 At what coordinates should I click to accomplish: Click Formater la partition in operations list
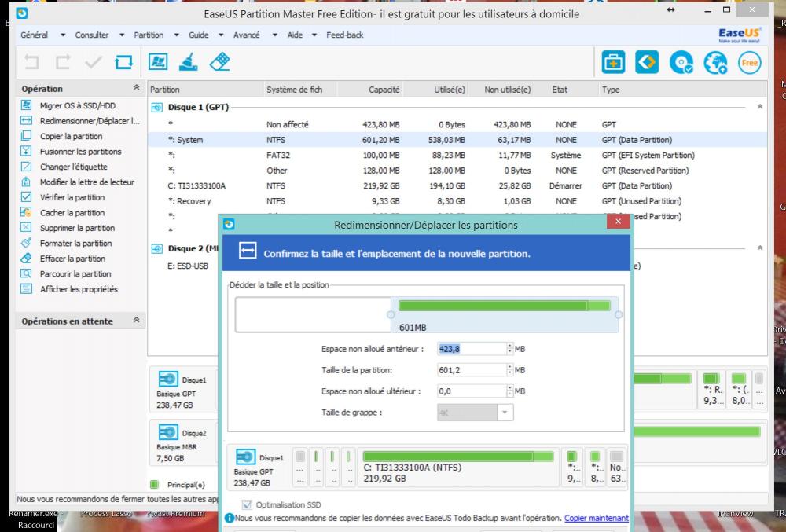click(75, 244)
